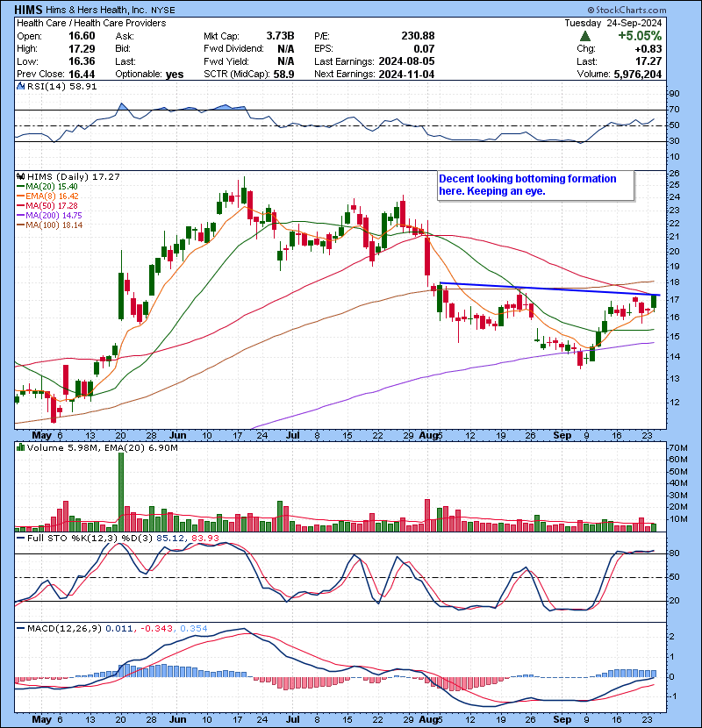Click the RSI panel line chart icon

[20, 86]
